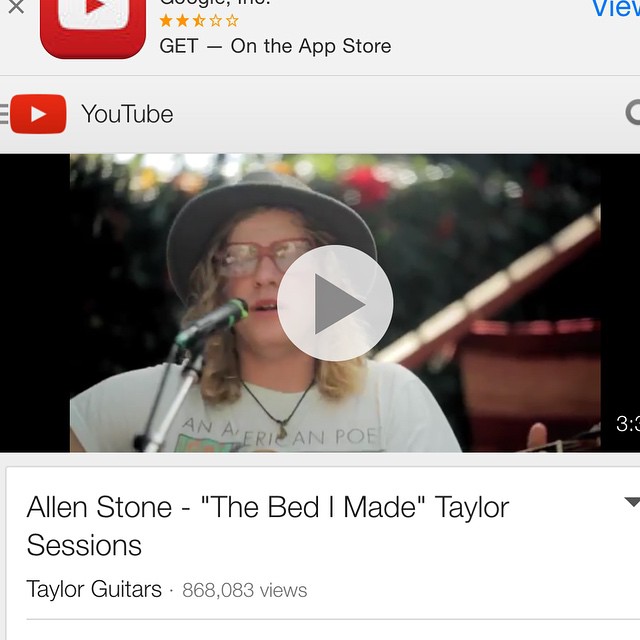Click the black bar left of the video
Viewport: 640px width, 640px height.
coord(35,303)
